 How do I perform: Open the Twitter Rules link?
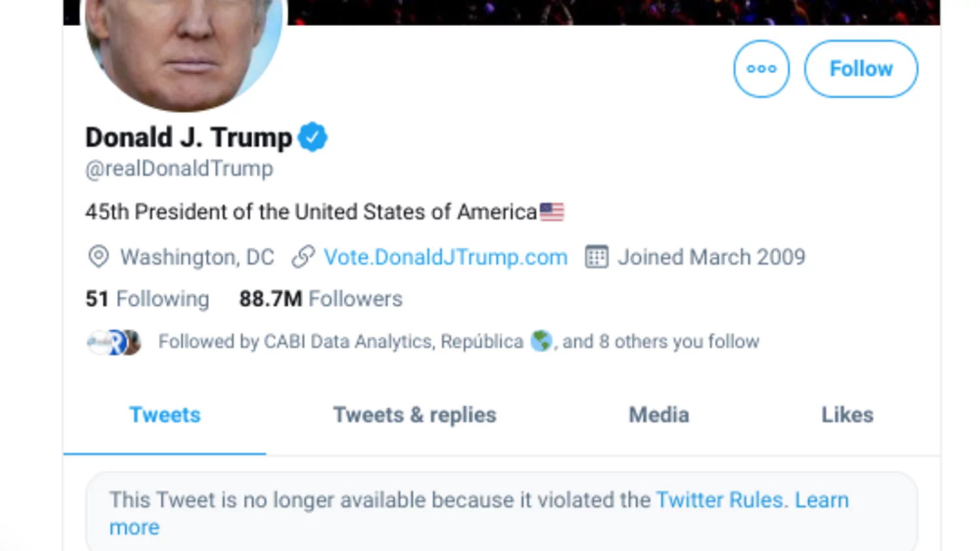719,500
